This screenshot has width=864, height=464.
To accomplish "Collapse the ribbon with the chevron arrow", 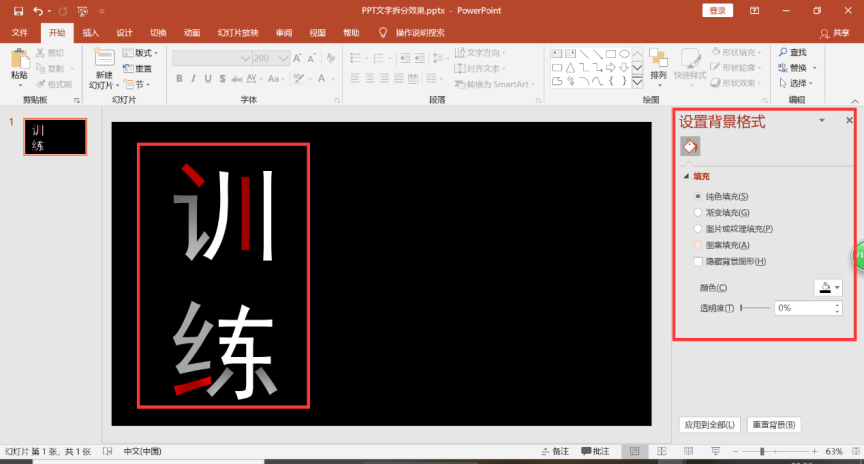I will click(x=855, y=101).
